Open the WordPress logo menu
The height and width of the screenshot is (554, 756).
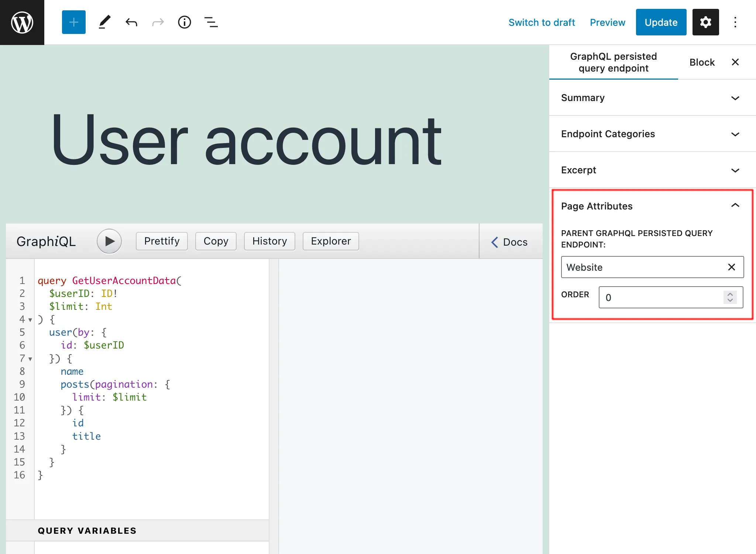click(22, 22)
